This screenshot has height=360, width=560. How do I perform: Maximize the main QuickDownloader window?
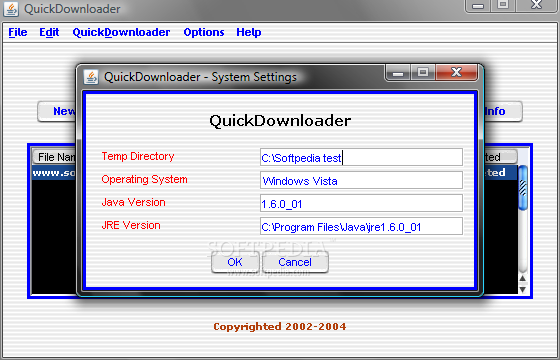point(503,5)
